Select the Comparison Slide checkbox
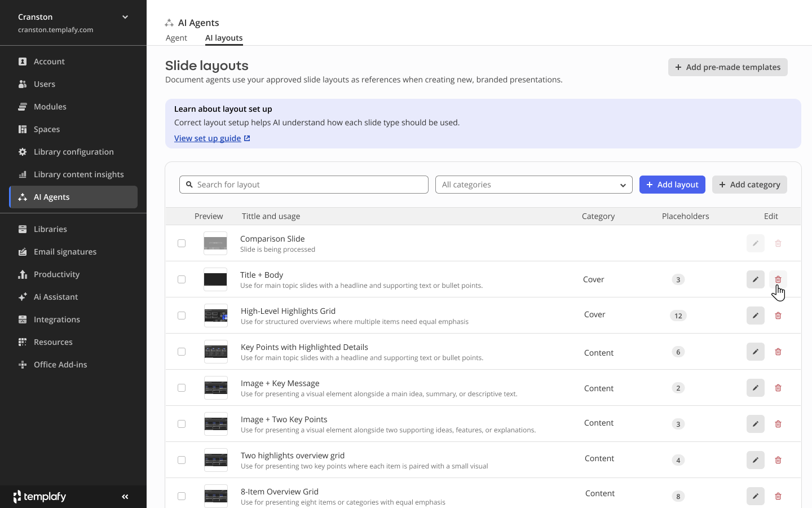The width and height of the screenshot is (812, 508). tap(182, 243)
